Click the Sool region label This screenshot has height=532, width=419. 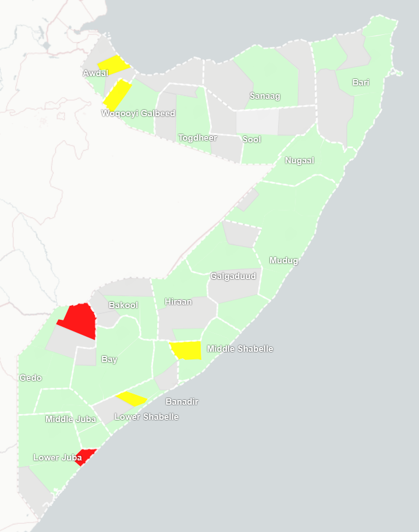251,140
